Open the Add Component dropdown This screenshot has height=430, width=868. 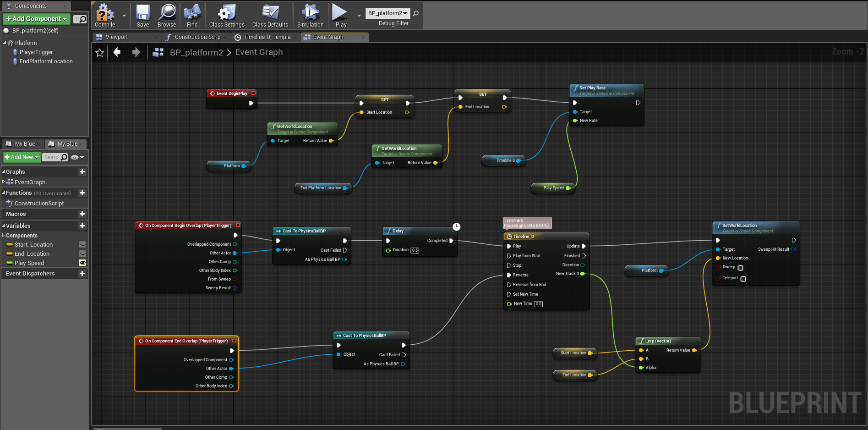(x=36, y=19)
